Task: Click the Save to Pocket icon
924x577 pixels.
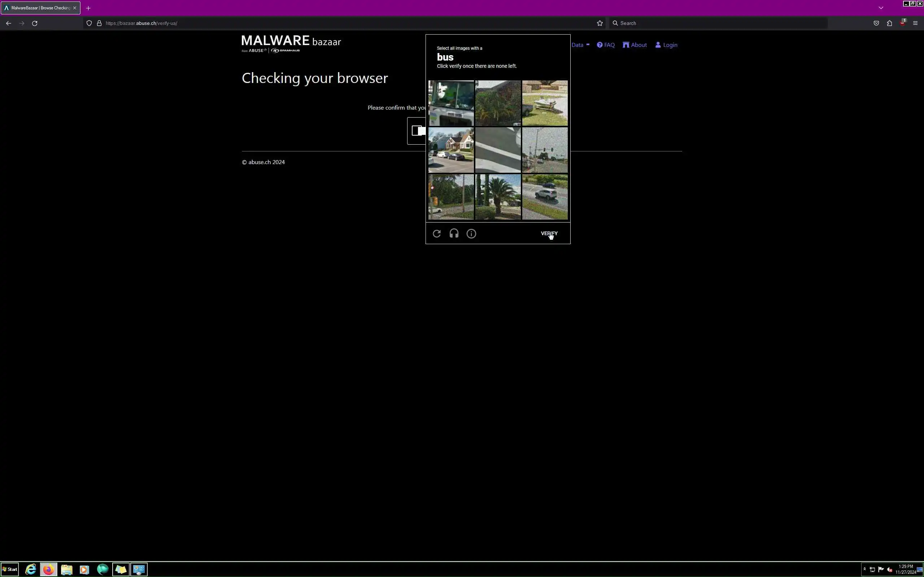Action: point(876,23)
